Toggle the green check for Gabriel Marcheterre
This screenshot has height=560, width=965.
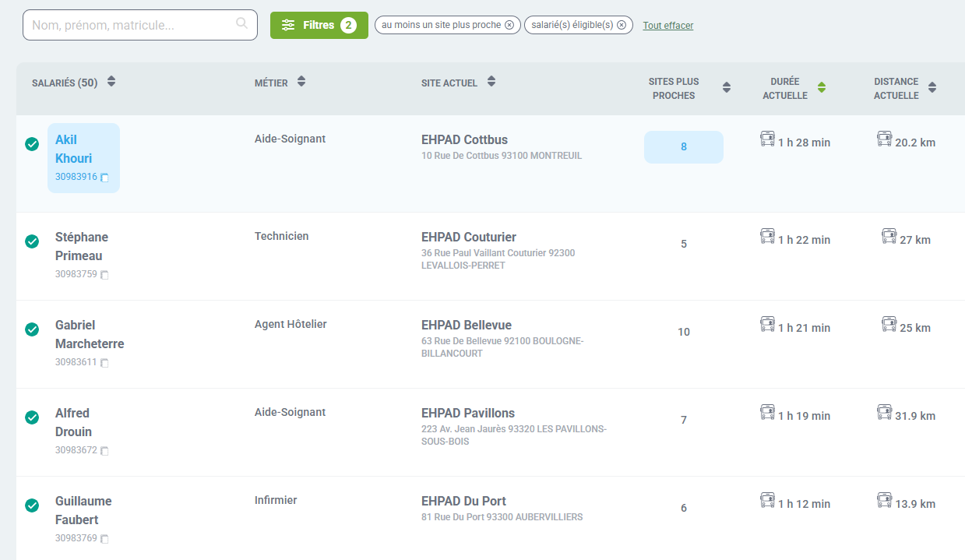tap(32, 329)
